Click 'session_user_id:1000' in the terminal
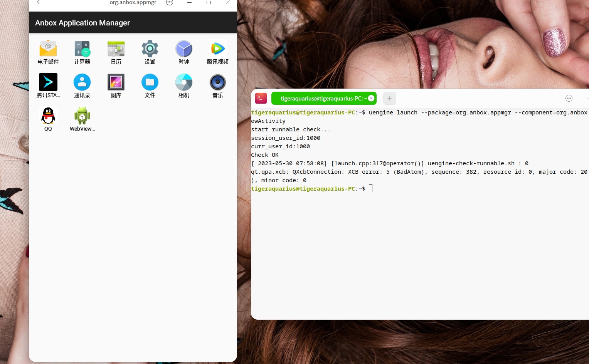Viewport: 589px width, 364px height. coord(286,138)
